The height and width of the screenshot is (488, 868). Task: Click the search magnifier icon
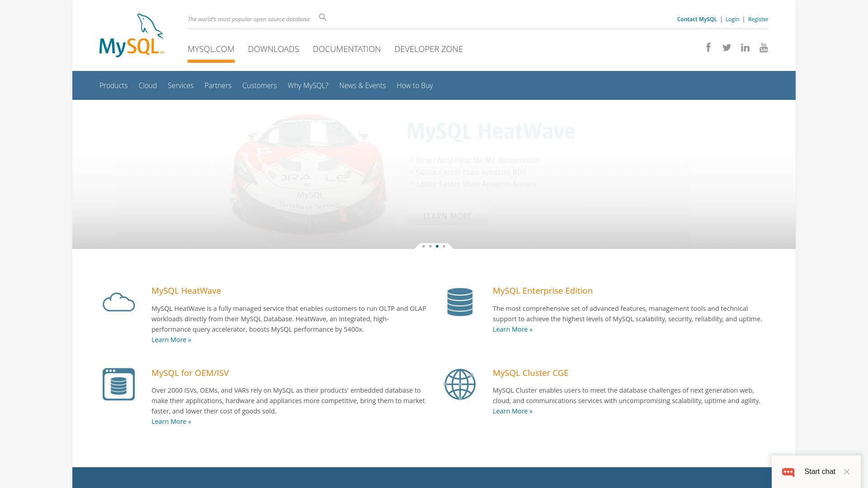tap(323, 17)
